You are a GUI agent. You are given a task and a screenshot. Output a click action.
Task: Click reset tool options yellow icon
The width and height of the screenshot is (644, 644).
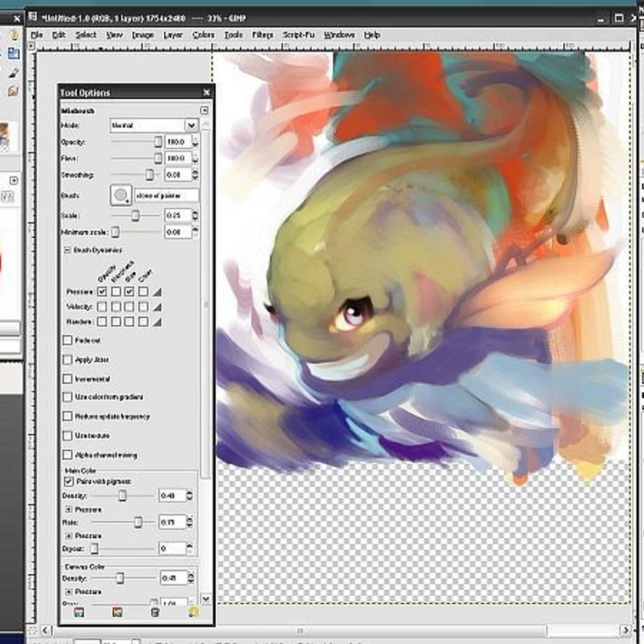pos(193,612)
